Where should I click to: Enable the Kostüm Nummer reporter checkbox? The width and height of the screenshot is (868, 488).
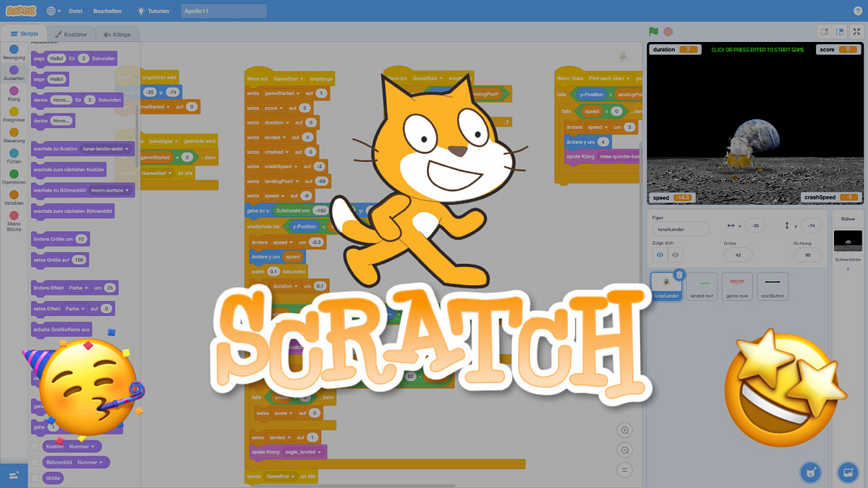(35, 447)
